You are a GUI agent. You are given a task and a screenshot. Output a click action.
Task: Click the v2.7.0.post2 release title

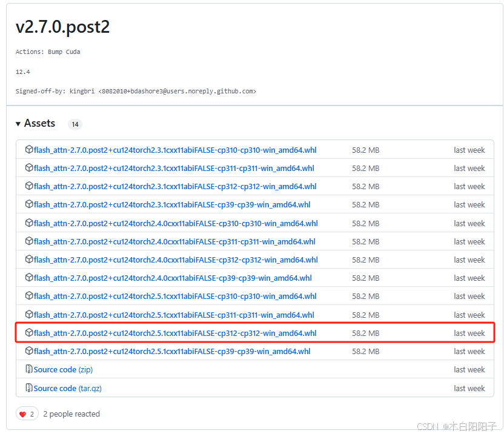[62, 27]
